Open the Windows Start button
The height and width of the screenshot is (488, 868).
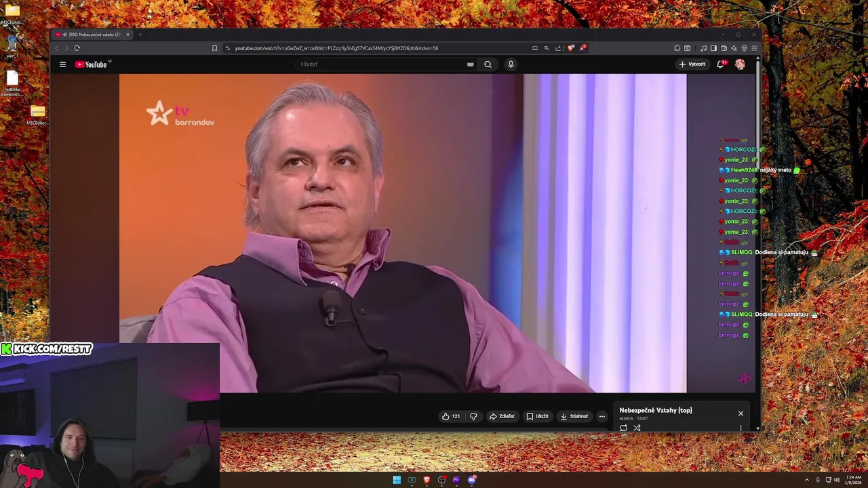click(397, 480)
